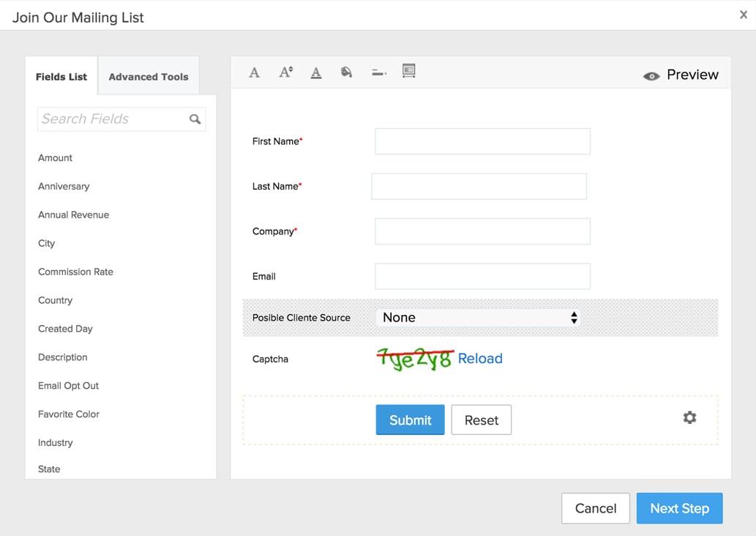Select the Favorite Color field in list
The image size is (756, 536).
pyautogui.click(x=69, y=414)
